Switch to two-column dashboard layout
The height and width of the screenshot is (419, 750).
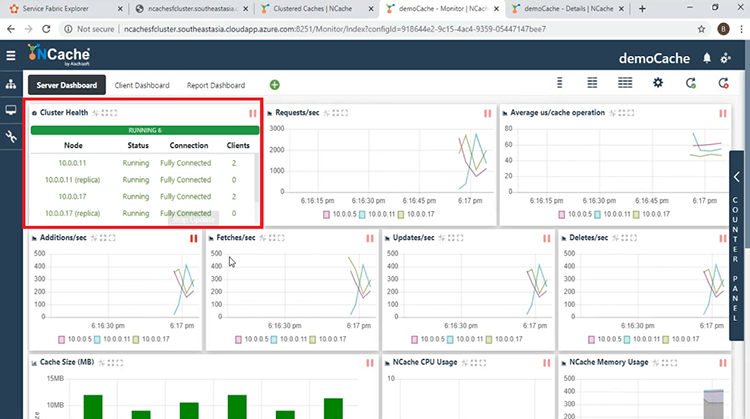click(x=592, y=83)
